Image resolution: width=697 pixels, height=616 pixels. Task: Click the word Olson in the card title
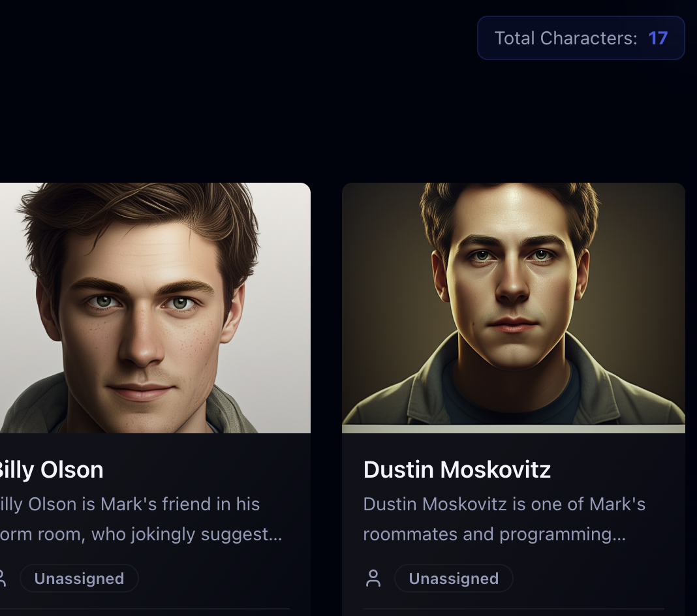point(72,470)
